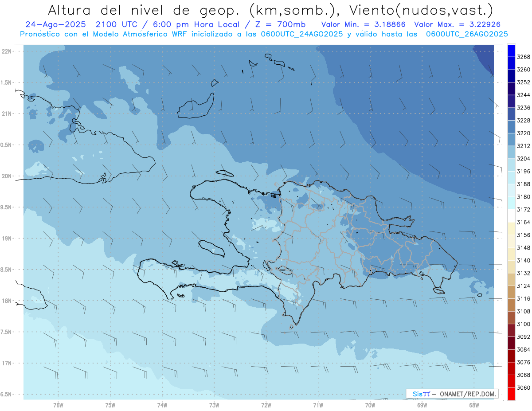This screenshot has width=532, height=411.
Task: Click the '3188' colorbar value
Action: pyautogui.click(x=524, y=184)
